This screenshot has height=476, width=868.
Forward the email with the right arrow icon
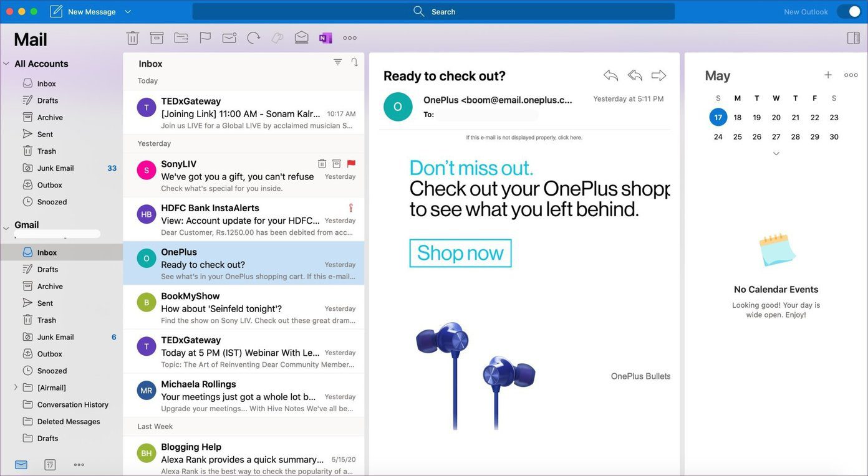pyautogui.click(x=658, y=75)
